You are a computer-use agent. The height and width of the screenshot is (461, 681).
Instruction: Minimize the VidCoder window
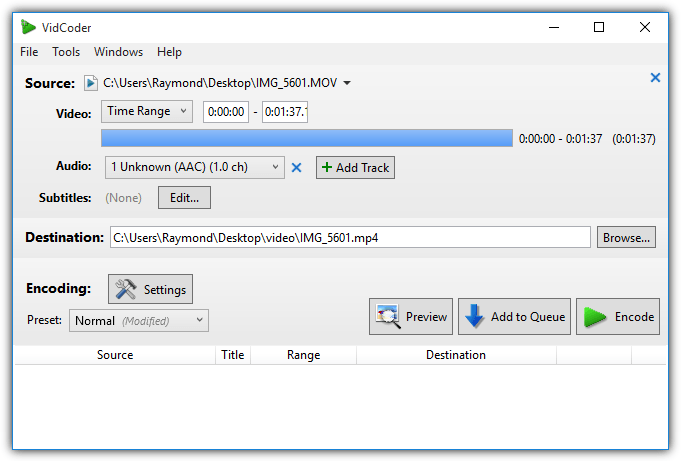tap(554, 27)
